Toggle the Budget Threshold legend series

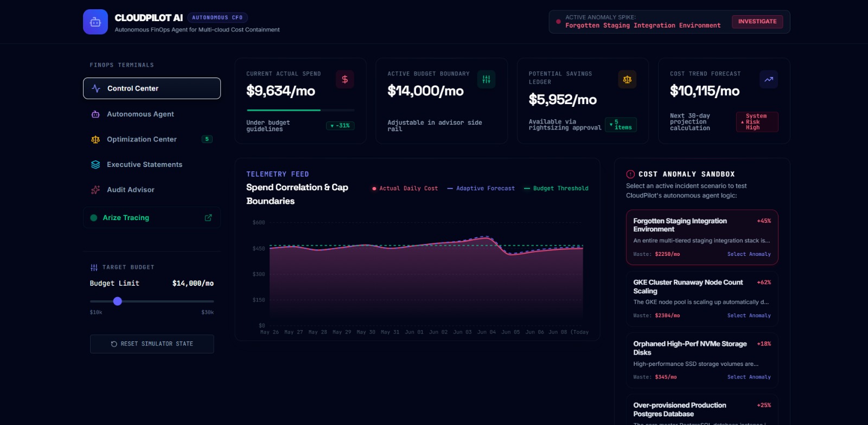(556, 189)
